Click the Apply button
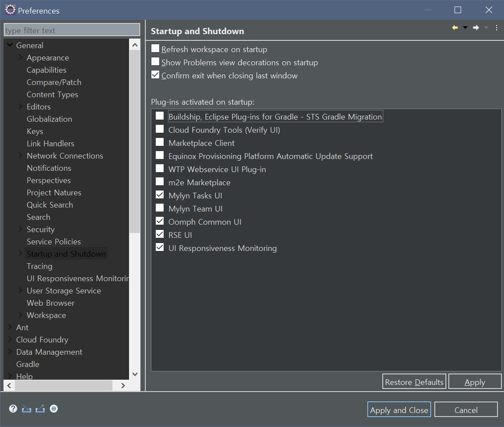The width and height of the screenshot is (504, 427). [475, 381]
